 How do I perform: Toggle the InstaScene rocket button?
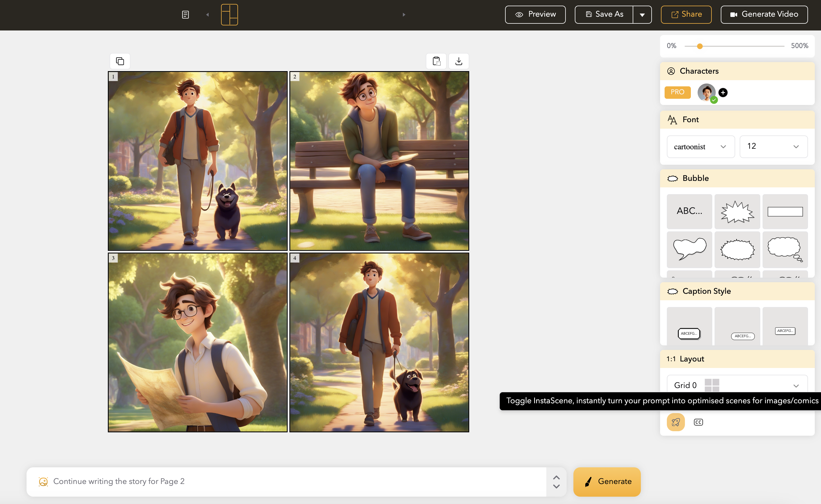pyautogui.click(x=676, y=422)
